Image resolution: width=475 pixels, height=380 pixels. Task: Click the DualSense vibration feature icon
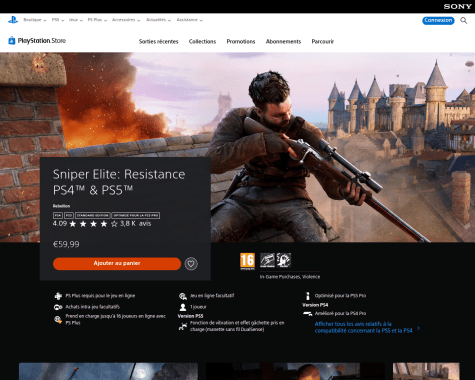click(183, 327)
